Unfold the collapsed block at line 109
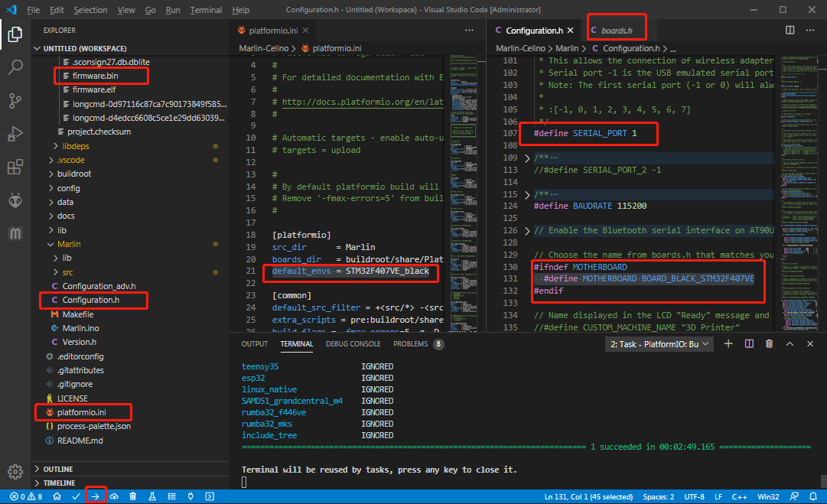Viewport: 827px width, 504px height. [x=527, y=158]
